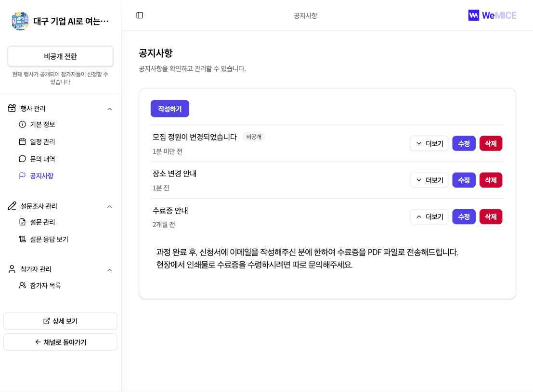Viewport: 533px width, 392px height.
Task: Edit 모집 정원이 변경되었습니다 with 수정
Action: click(464, 143)
